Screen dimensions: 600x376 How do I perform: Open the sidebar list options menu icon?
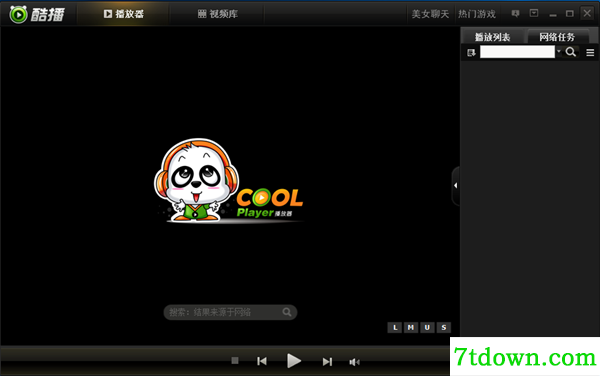coord(590,52)
